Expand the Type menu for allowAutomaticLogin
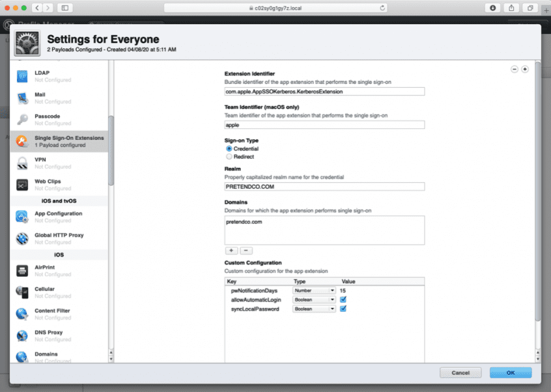Screen dimensions: 551x392 pos(313,300)
